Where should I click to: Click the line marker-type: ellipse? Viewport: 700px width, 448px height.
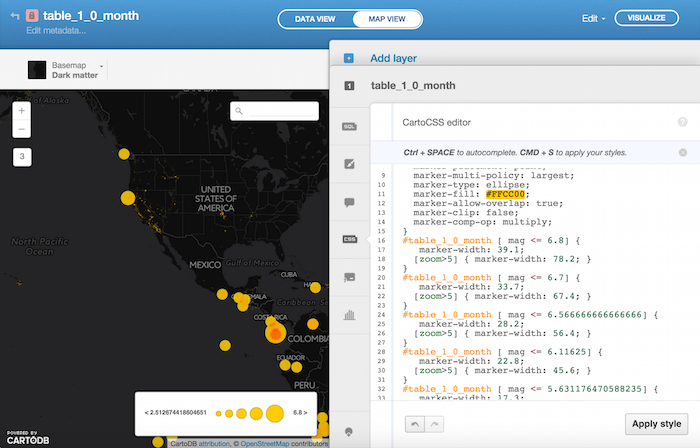tap(471, 185)
